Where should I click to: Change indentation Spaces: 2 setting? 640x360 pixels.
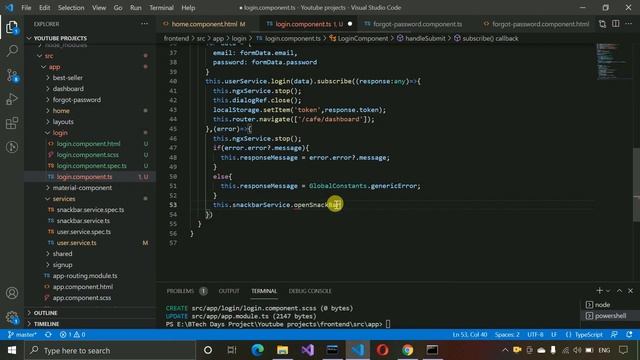(x=507, y=334)
